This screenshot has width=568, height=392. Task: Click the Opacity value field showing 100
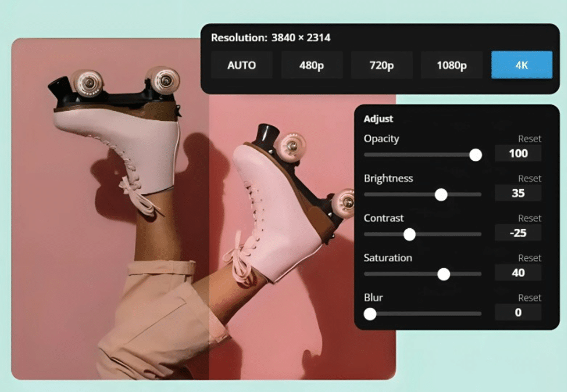(519, 153)
